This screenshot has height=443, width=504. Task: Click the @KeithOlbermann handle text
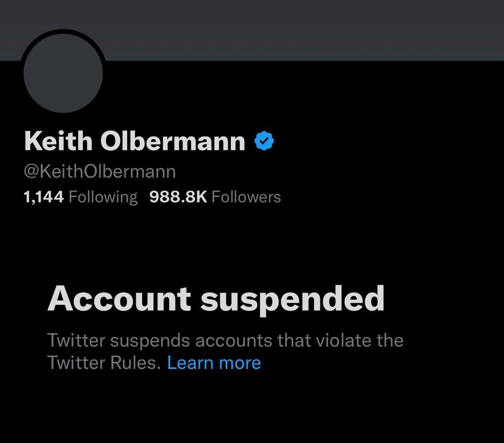(100, 172)
